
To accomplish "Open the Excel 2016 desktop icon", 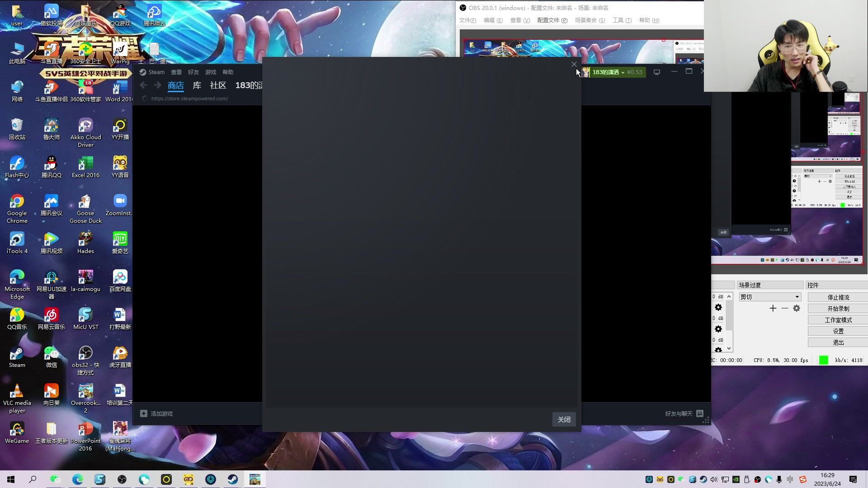I will [85, 167].
